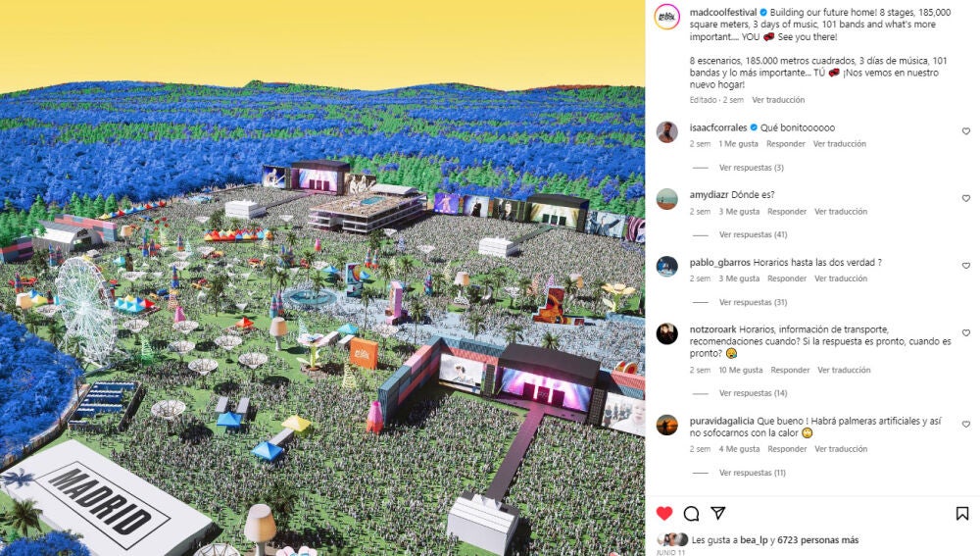Click Ver traducción under the caption

tap(778, 99)
